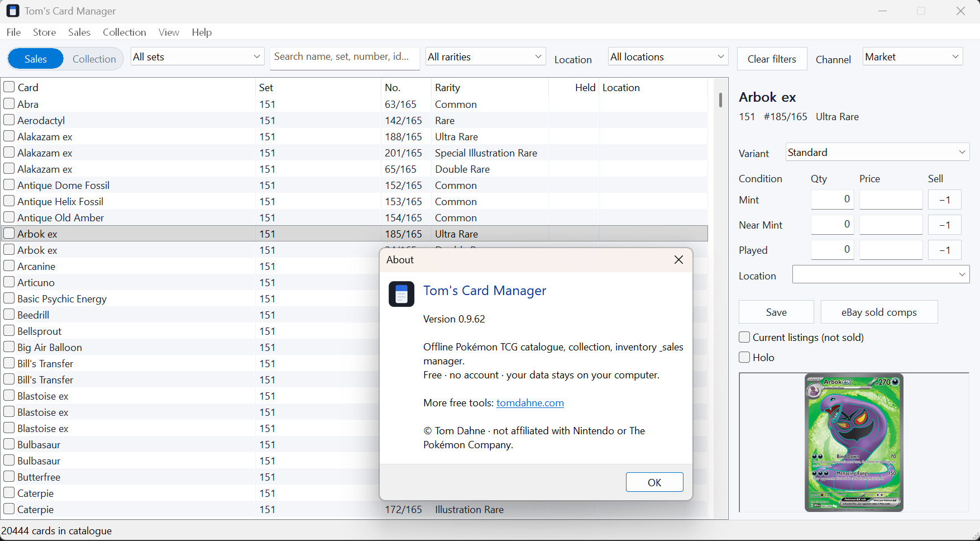Screen dimensions: 980x541
Task: Open the Help menu
Action: [202, 32]
